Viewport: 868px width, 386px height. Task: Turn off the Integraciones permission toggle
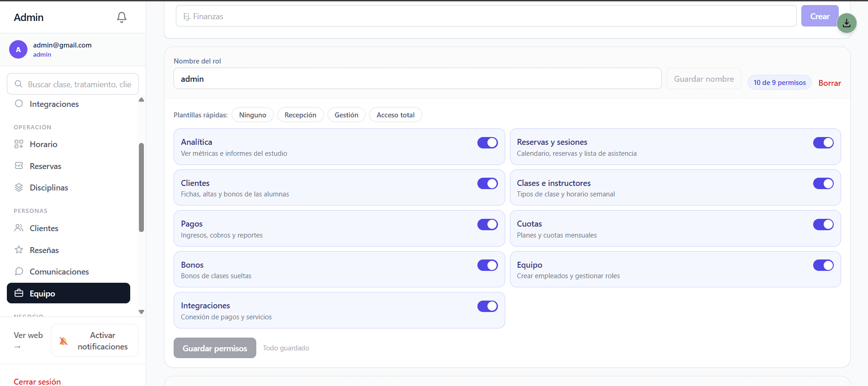(x=487, y=306)
